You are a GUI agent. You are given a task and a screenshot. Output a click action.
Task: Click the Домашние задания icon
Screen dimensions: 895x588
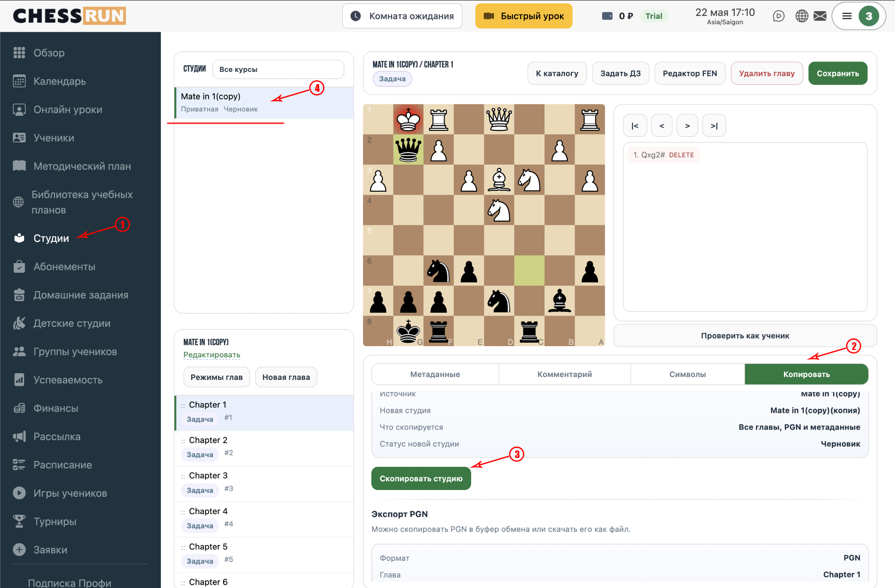coord(19,295)
